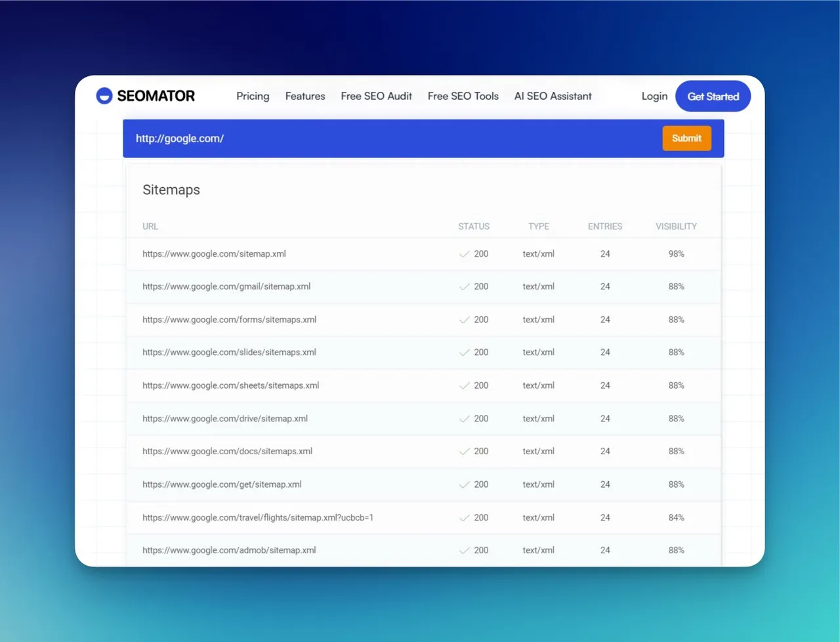This screenshot has width=840, height=642.
Task: Click the checkmark icon in drive row
Action: pos(464,419)
